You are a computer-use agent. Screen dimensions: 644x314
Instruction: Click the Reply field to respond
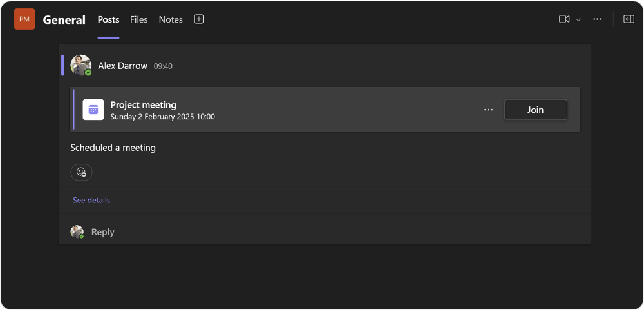tap(325, 232)
